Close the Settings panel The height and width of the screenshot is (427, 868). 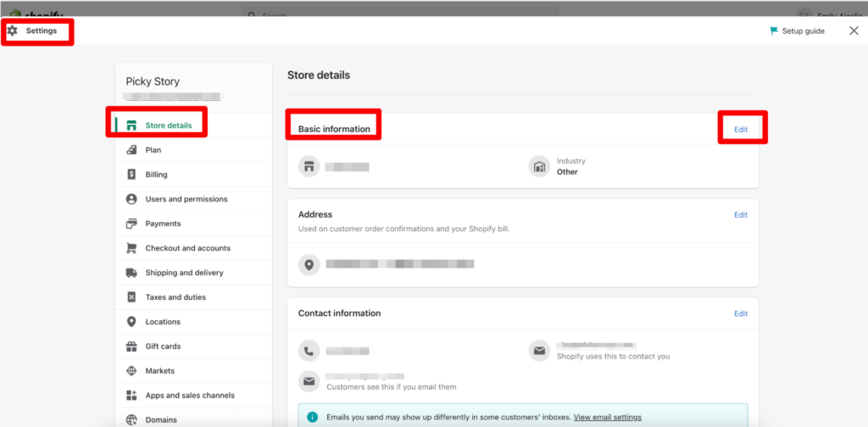(854, 30)
